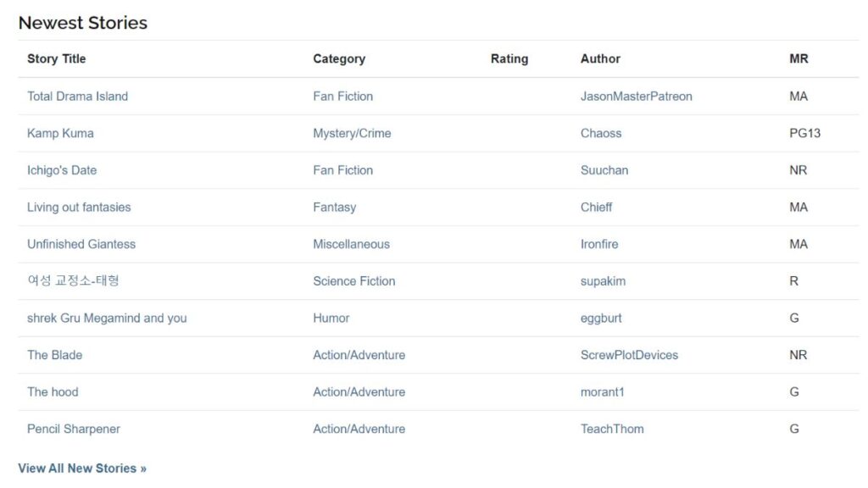Image resolution: width=868 pixels, height=488 pixels.
Task: Select the Unfinished Giantess story
Action: 81,244
